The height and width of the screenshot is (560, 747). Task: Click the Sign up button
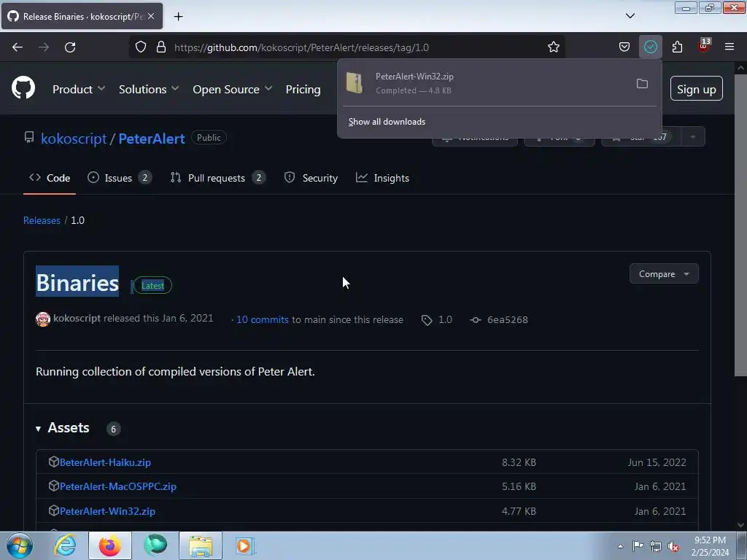(x=696, y=89)
